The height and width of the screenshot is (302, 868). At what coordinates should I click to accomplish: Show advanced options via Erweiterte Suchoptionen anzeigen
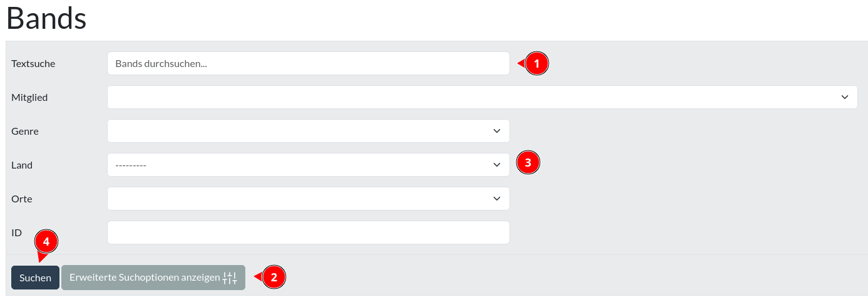coord(153,278)
